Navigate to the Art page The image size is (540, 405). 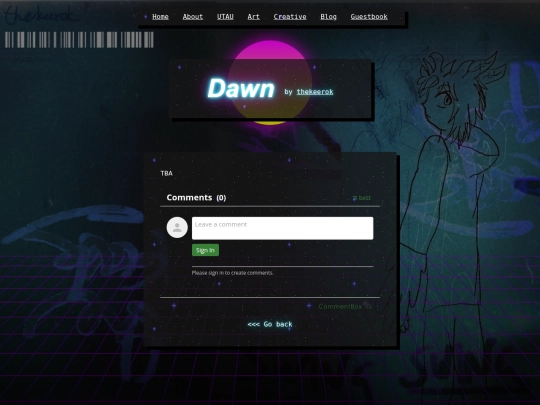tap(253, 17)
